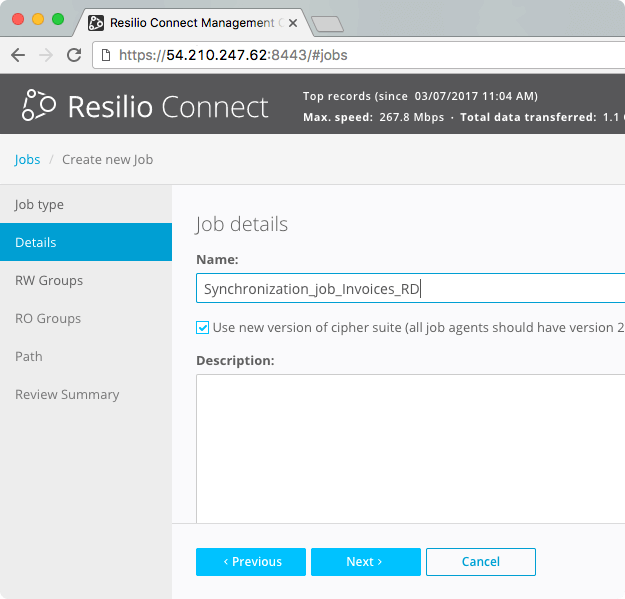
Task: Toggle the new cipher suite checkbox
Action: (x=202, y=328)
